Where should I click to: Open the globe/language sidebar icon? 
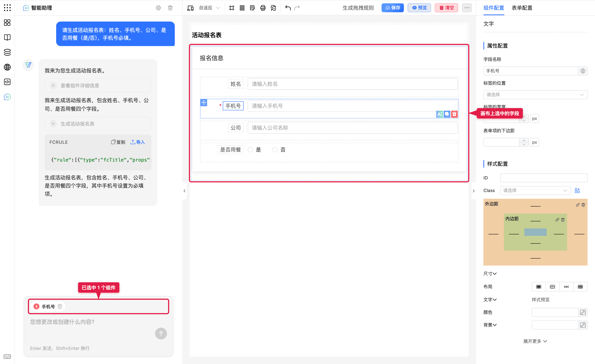tap(7, 67)
